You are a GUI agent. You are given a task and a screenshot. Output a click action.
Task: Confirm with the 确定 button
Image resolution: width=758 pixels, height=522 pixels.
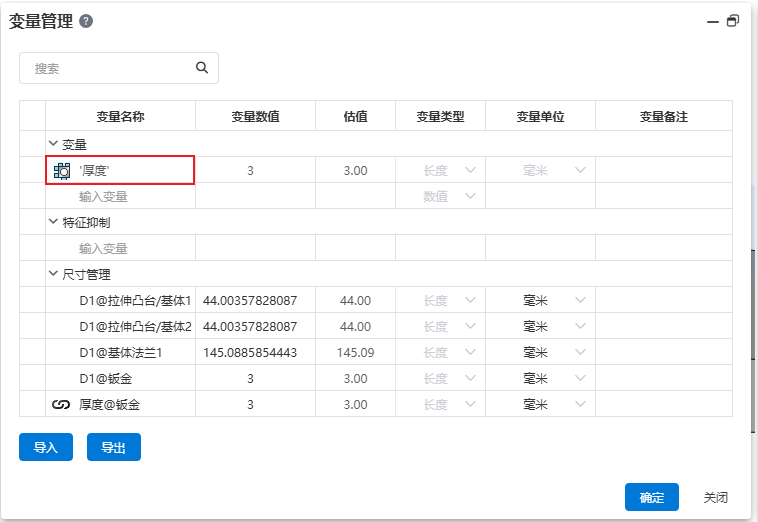pos(652,497)
